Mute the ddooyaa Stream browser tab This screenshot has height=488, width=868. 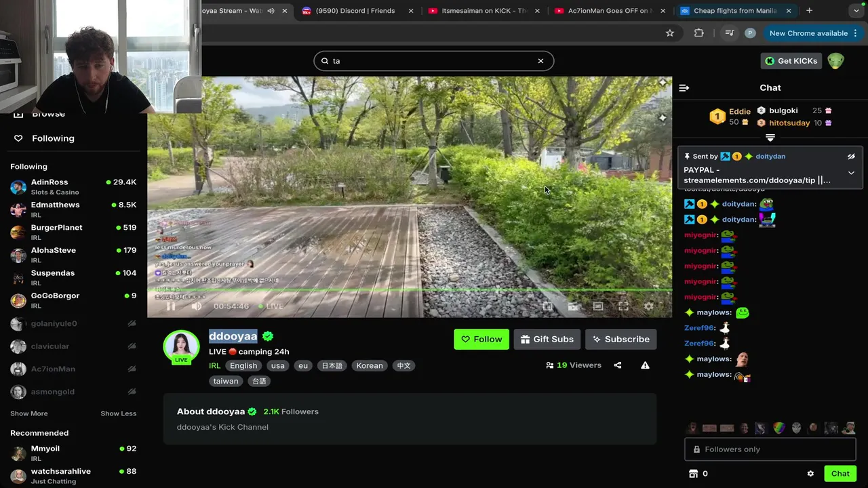(271, 11)
